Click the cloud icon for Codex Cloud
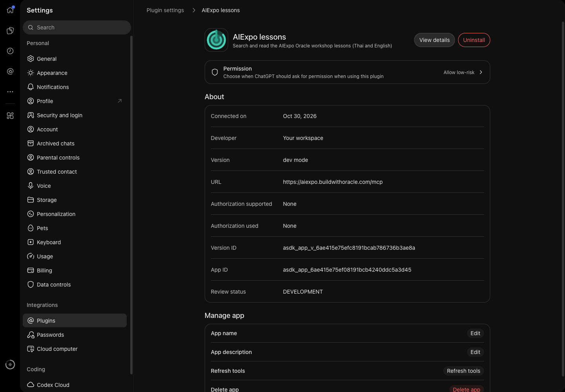Image resolution: width=565 pixels, height=392 pixels. coord(31,385)
